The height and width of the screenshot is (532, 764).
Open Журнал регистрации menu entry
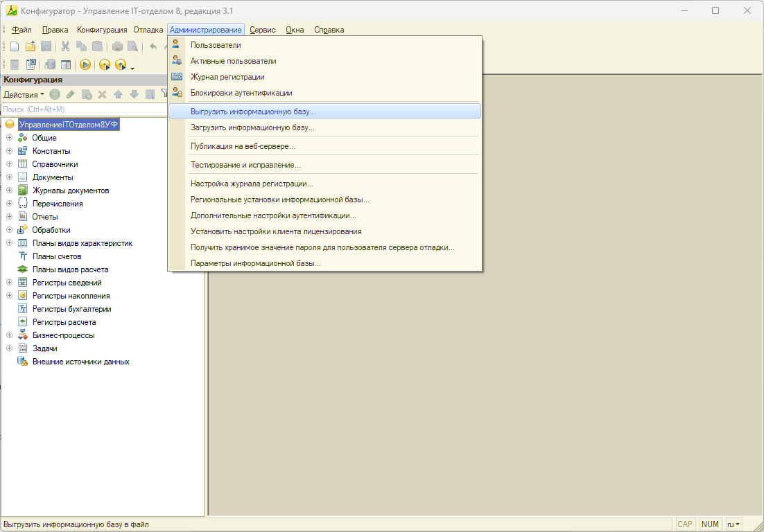click(x=227, y=77)
